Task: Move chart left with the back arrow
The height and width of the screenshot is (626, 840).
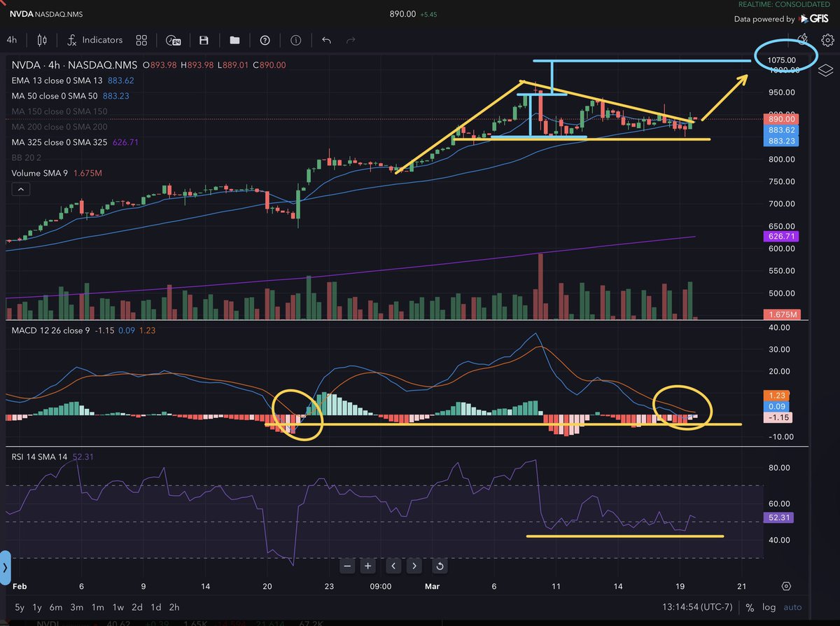Action: (x=394, y=566)
